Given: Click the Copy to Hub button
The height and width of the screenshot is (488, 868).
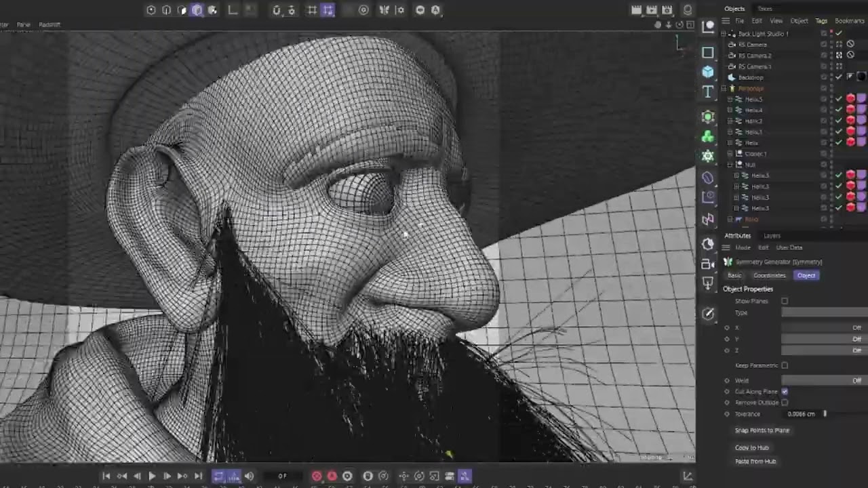Looking at the screenshot, I should point(751,448).
